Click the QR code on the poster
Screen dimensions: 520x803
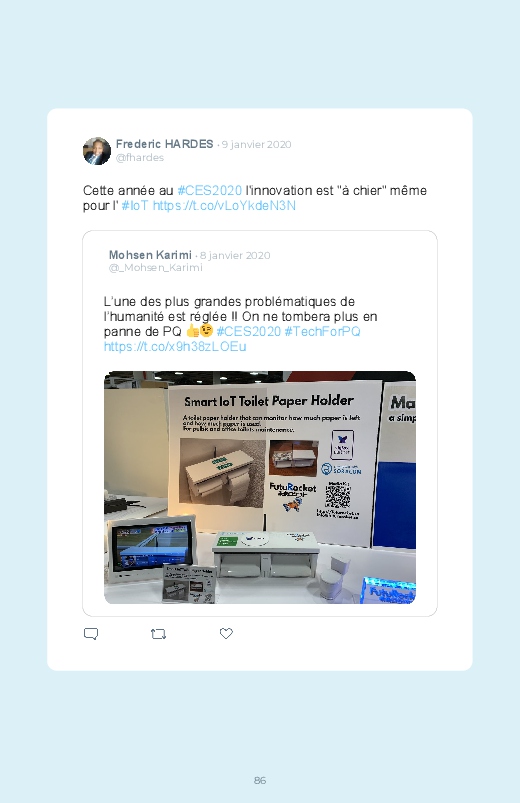click(x=338, y=495)
